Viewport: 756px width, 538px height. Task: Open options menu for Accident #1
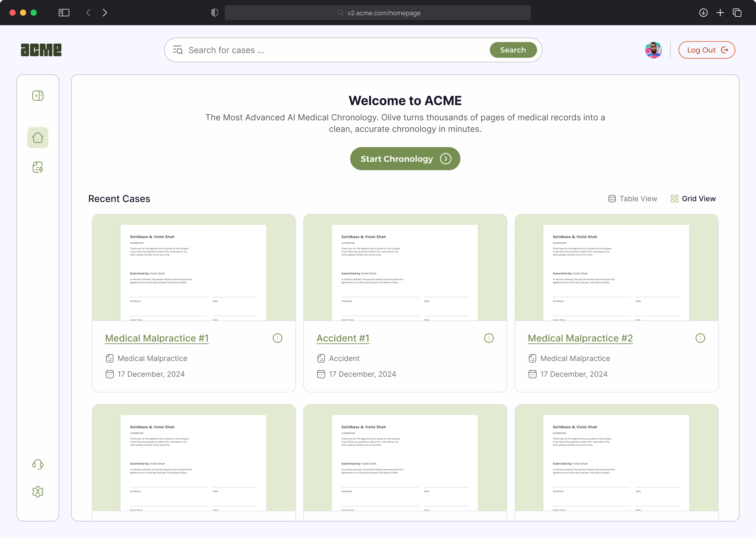tap(489, 338)
